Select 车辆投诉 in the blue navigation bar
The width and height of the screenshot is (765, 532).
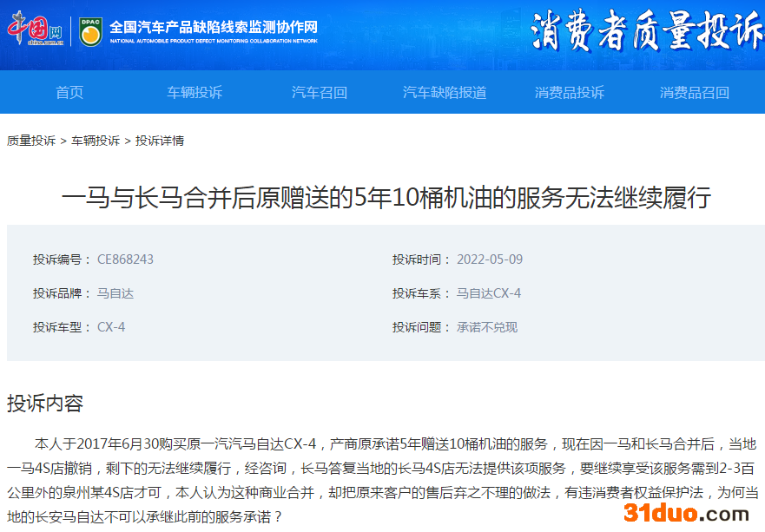pyautogui.click(x=195, y=93)
